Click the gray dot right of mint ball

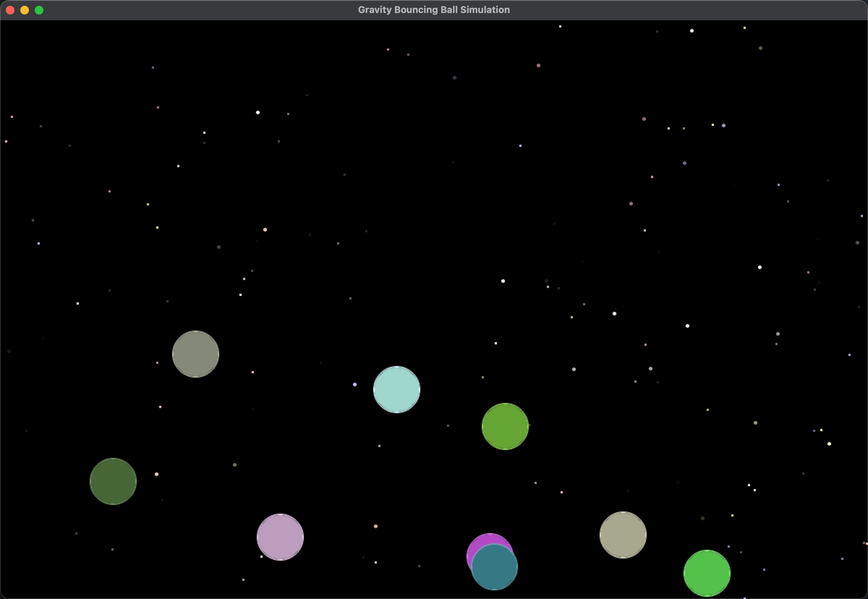coord(574,369)
